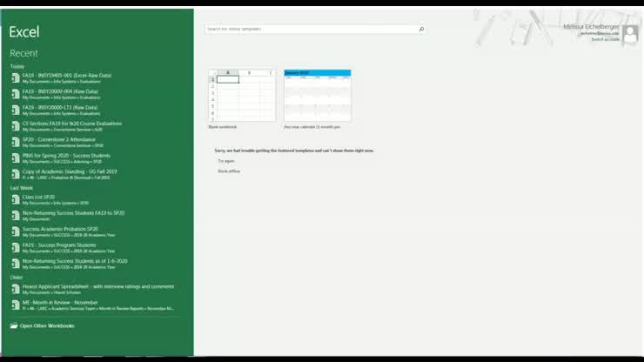Click workbook icon beside Copy of Academic Standing
Image resolution: width=644 pixels, height=362 pixels.
tap(16, 174)
